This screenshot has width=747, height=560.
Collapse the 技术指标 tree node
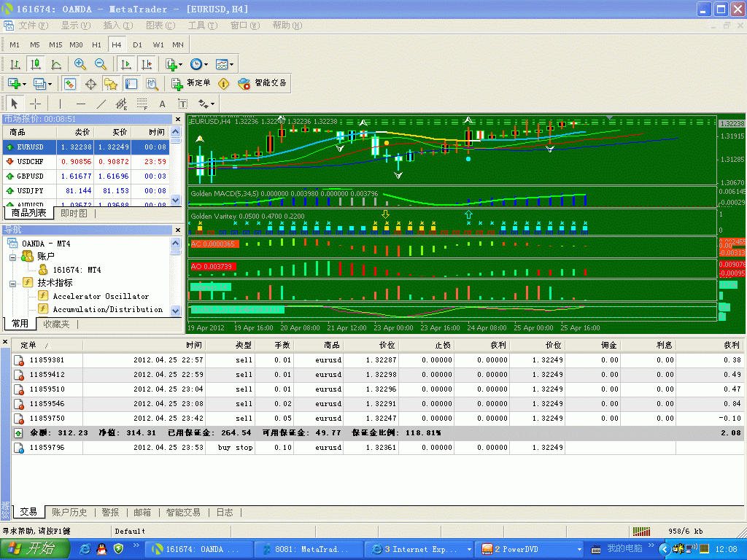(x=12, y=283)
